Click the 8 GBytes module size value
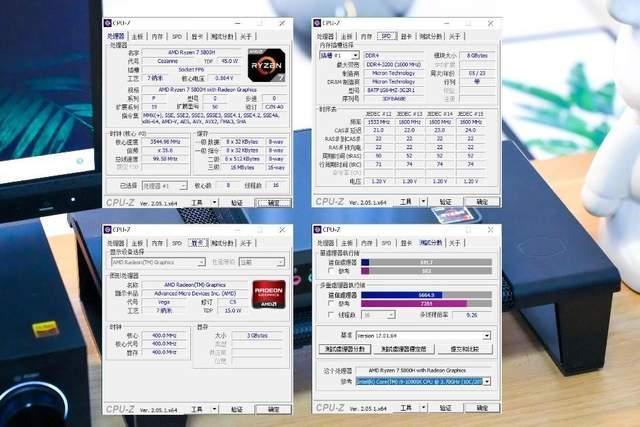 478,55
